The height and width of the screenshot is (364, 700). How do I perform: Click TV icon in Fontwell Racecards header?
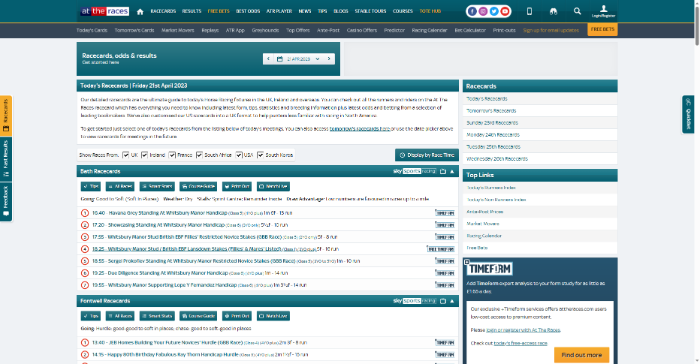point(443,301)
